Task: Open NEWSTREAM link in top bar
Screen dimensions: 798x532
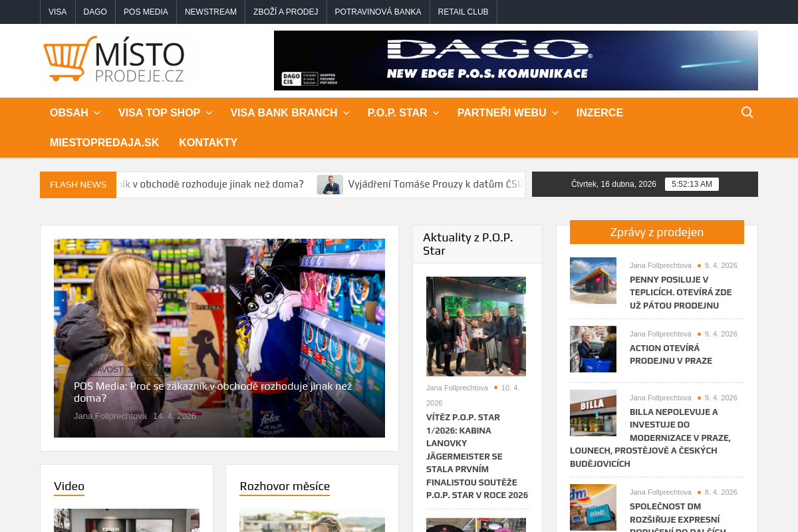Action: [211, 12]
